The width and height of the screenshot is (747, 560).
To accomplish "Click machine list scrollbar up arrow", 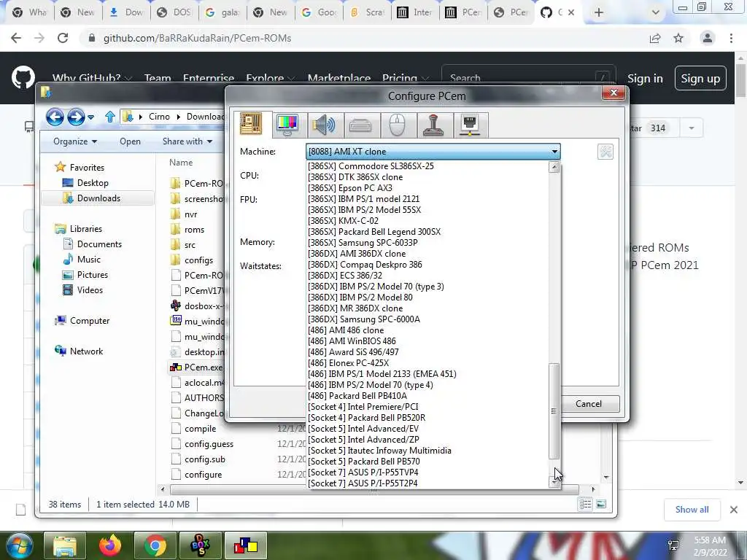I will coord(554,167).
